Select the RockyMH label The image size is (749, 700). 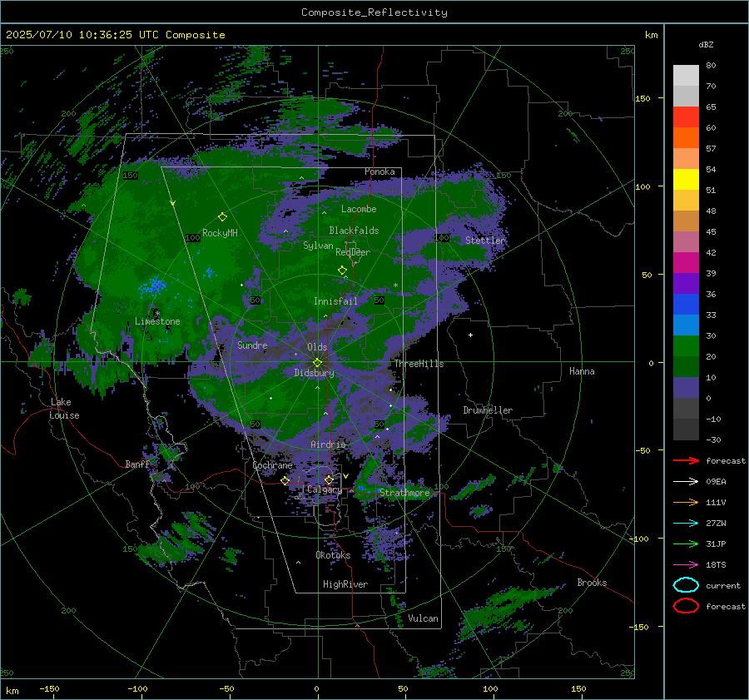coord(220,233)
